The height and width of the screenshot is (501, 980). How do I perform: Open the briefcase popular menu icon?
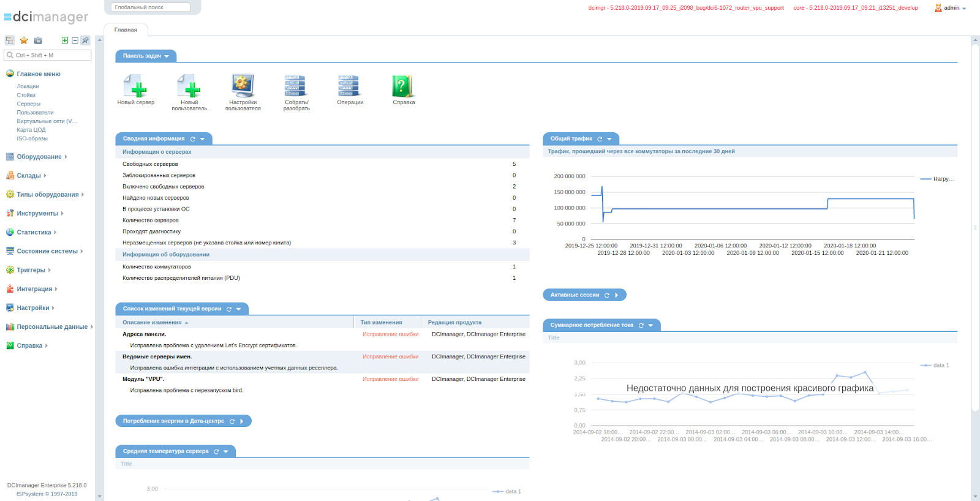point(38,40)
